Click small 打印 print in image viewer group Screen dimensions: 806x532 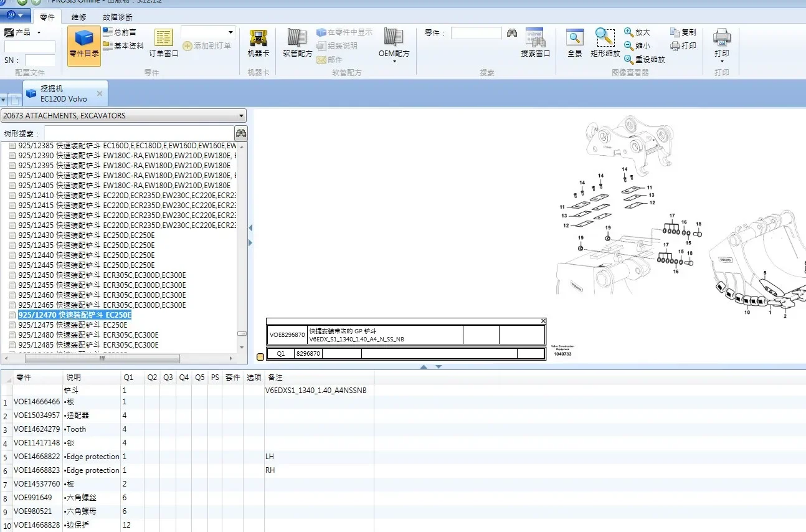pos(683,45)
